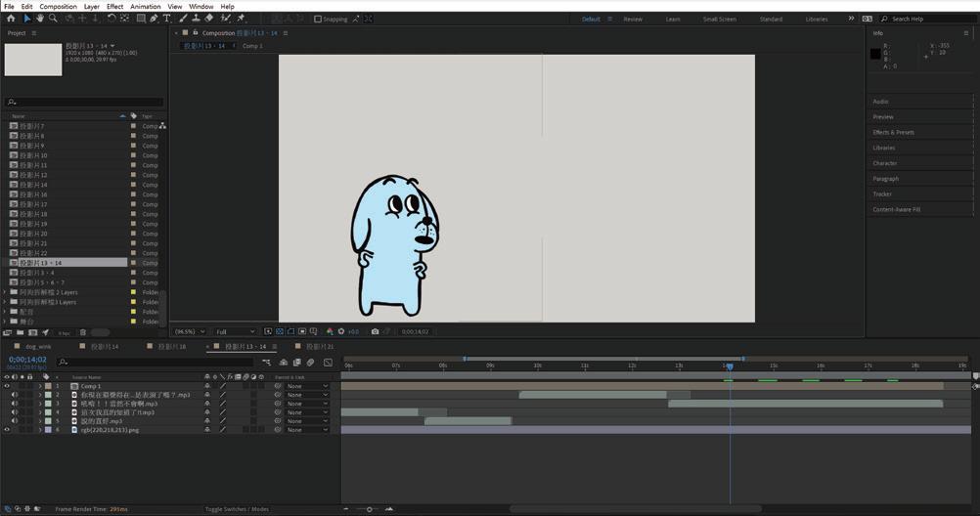This screenshot has width=980, height=516.
Task: Open the Effects & Presets panel
Action: (x=893, y=132)
